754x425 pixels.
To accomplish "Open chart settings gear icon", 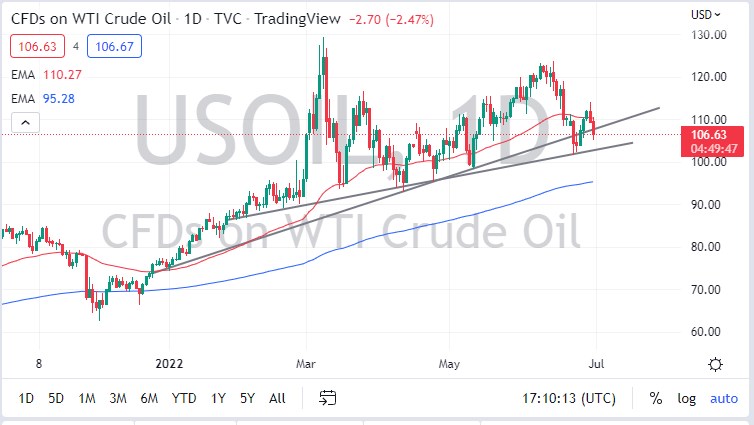I will tap(715, 364).
